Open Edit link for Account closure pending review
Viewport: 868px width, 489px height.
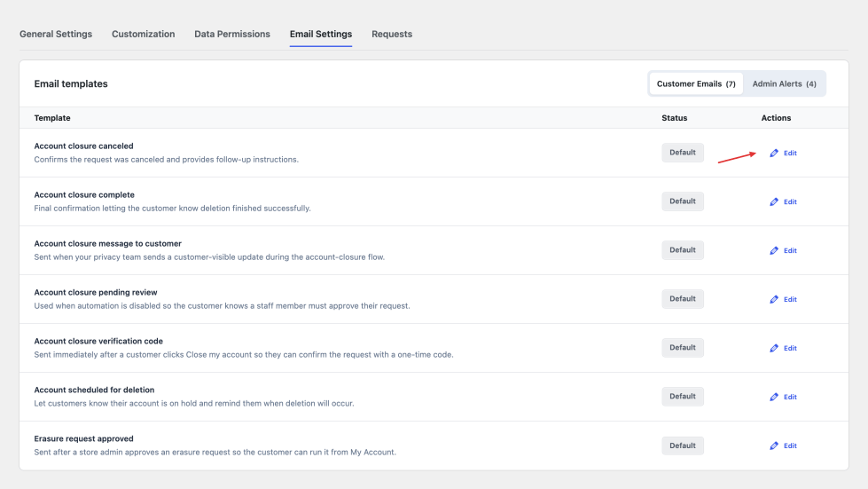pyautogui.click(x=790, y=299)
